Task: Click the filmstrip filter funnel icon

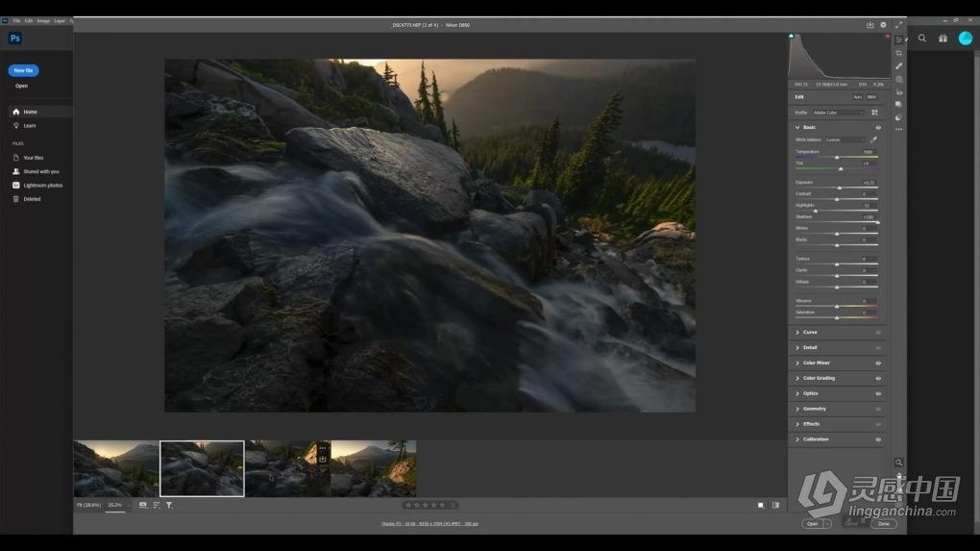Action: (x=169, y=505)
